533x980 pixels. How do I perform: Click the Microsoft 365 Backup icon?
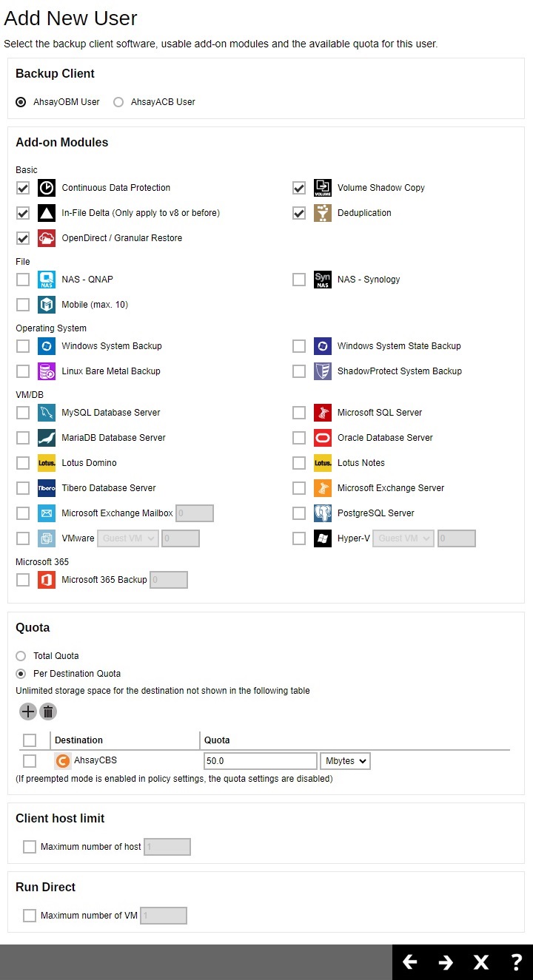coord(47,580)
